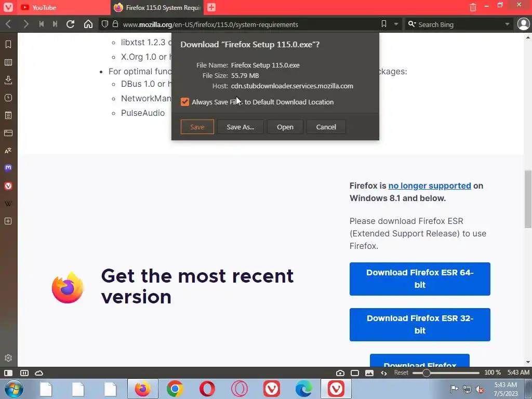Screen dimensions: 532x399
Task: Follow the 'no longer supported' link
Action: [x=430, y=185]
